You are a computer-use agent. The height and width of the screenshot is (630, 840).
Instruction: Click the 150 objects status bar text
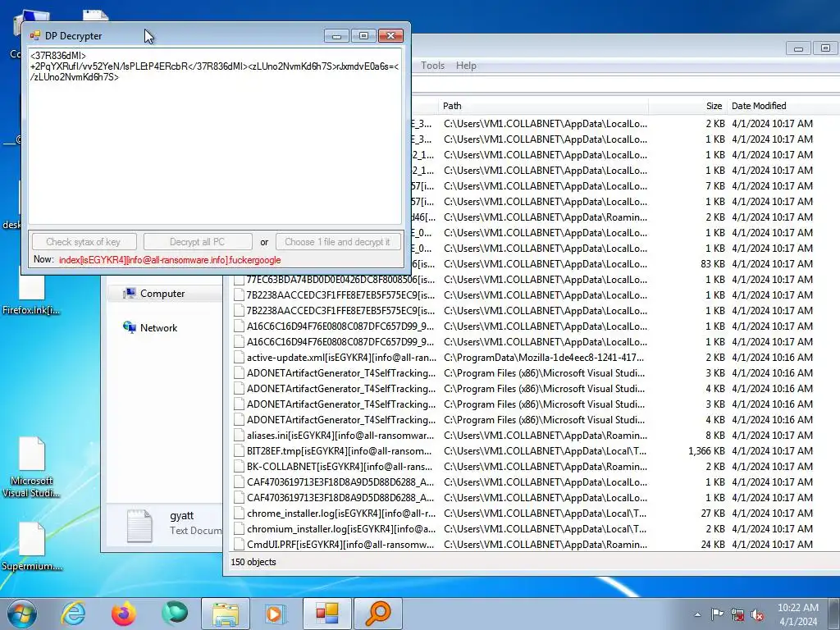pos(253,562)
